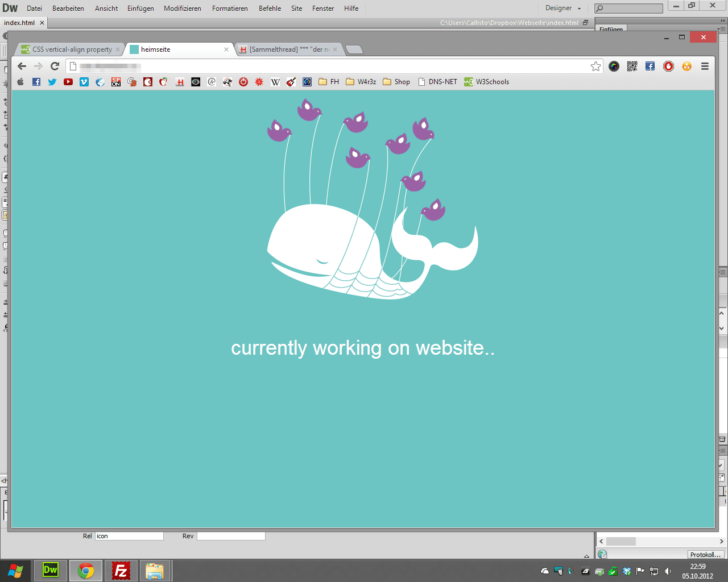Open the Hilfe menu
The height and width of the screenshot is (582, 728).
click(x=351, y=9)
